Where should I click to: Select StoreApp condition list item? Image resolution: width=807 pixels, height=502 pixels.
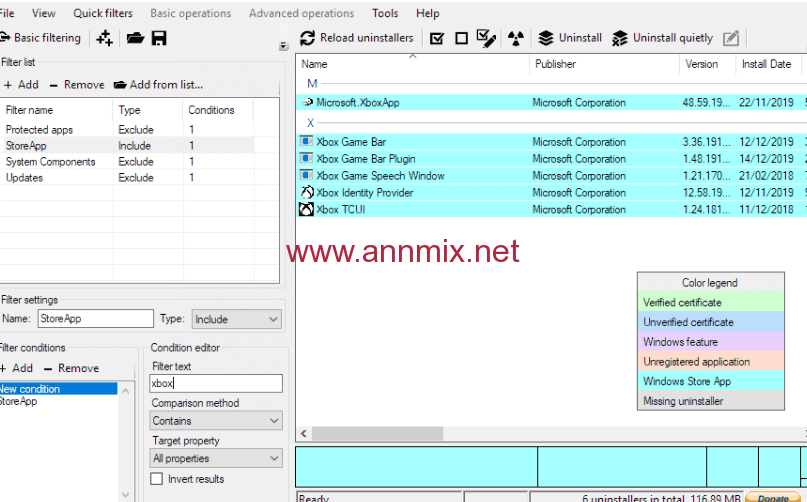(x=58, y=401)
